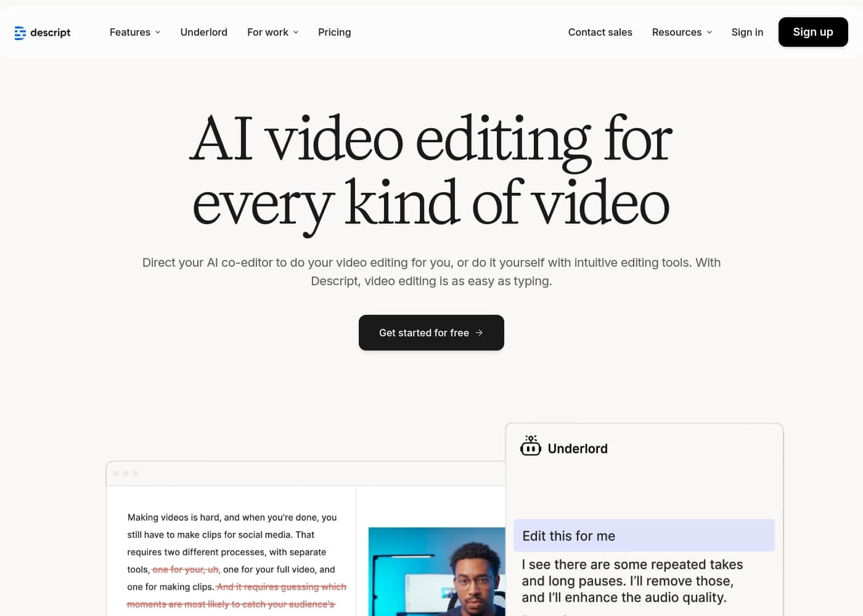Click the presenter video thumbnail
The width and height of the screenshot is (863, 616).
point(437,572)
